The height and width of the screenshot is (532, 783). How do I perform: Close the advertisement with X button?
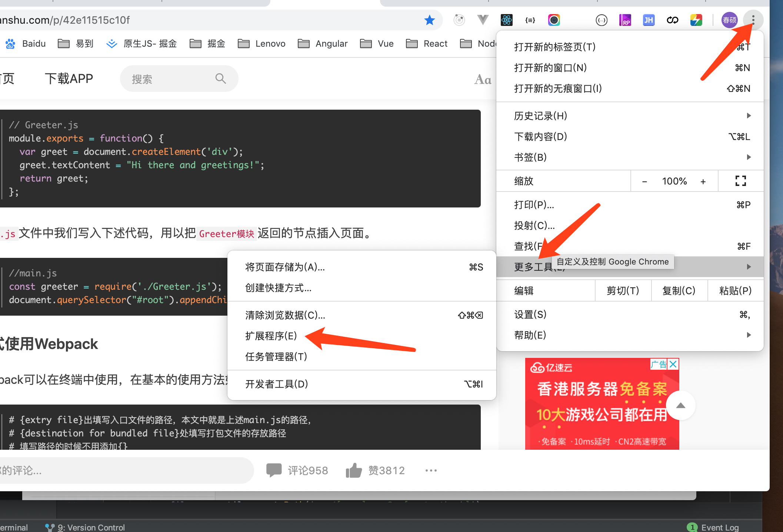pos(673,364)
